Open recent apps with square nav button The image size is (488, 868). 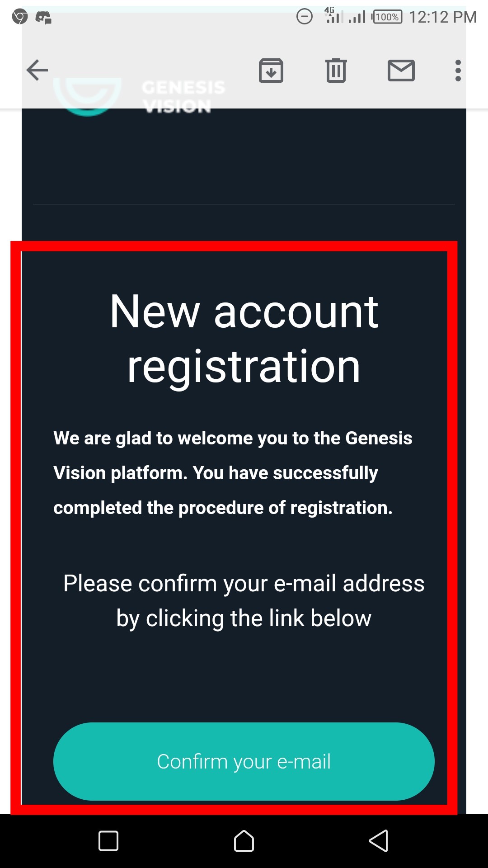pos(108,841)
